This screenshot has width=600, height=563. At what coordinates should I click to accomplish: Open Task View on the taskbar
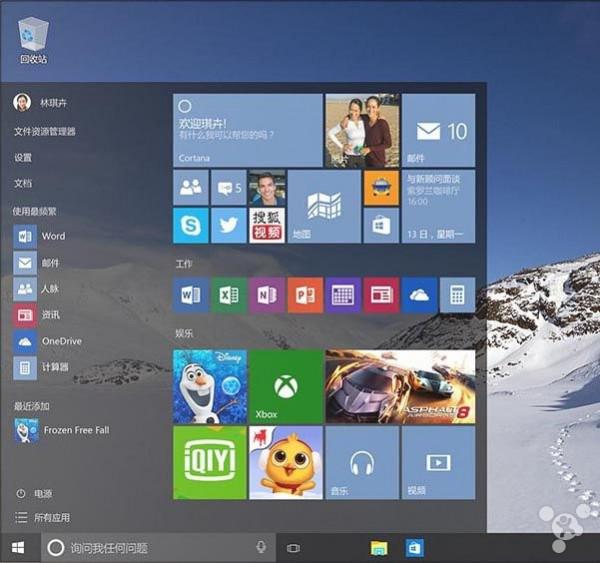293,548
